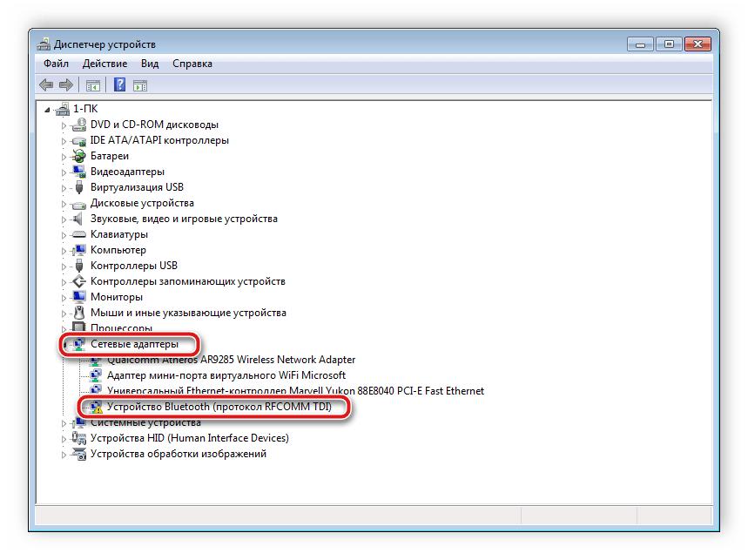The image size is (748, 560).
Task: Select Qualcomm Atheros AR9285 Wireless Network Adapter
Action: click(x=230, y=360)
